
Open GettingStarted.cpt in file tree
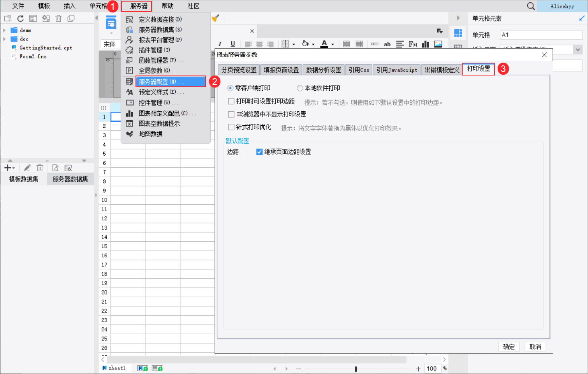[46, 48]
